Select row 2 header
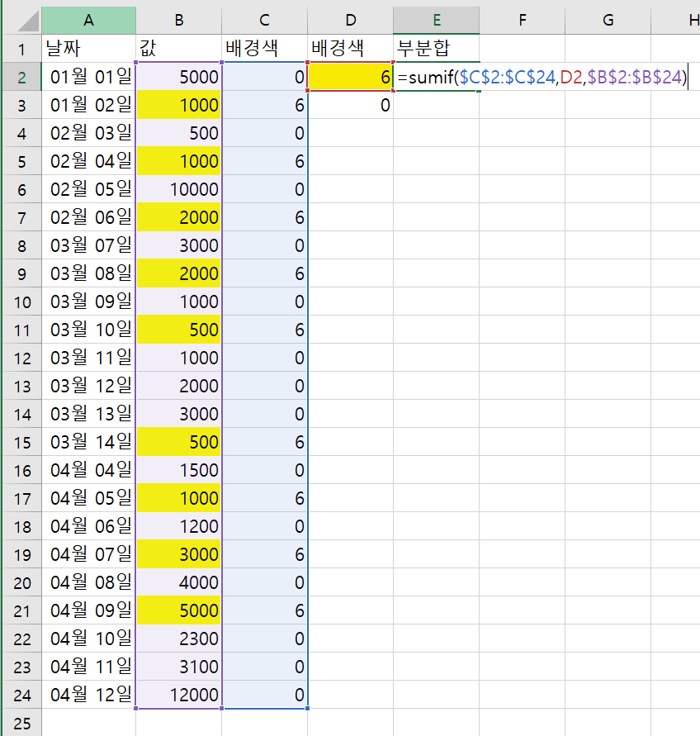 click(x=22, y=77)
